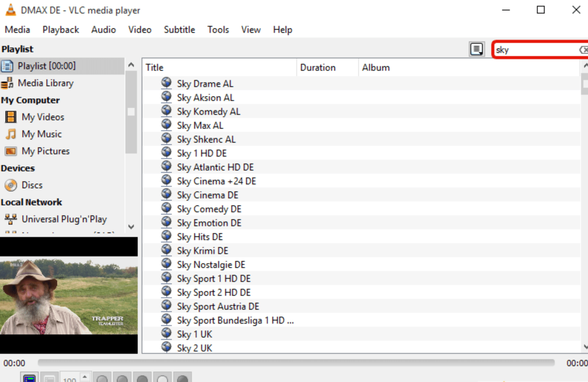Click globe icon beside Sky Atlantic HD DE

pyautogui.click(x=166, y=166)
